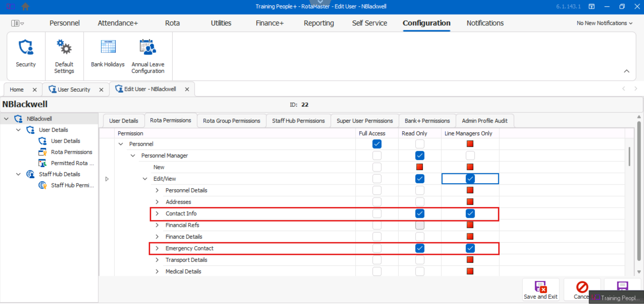
Task: Expand the Contact Info row
Action: coord(157,214)
